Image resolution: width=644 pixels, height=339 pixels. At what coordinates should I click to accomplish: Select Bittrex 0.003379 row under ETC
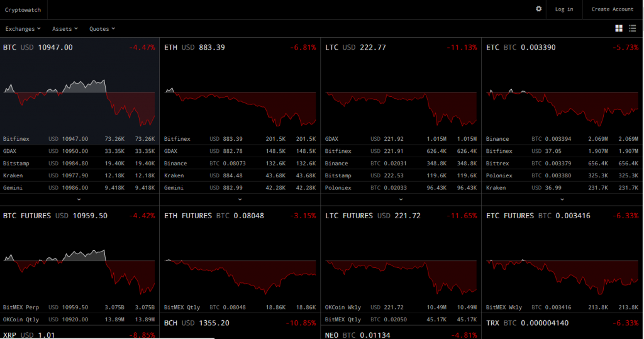(x=562, y=163)
